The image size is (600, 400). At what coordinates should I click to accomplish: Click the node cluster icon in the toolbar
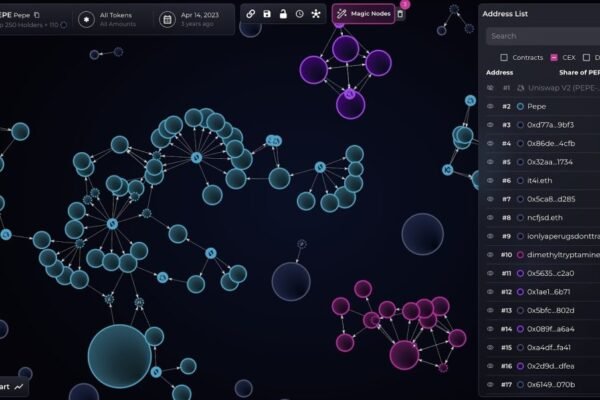[x=316, y=14]
